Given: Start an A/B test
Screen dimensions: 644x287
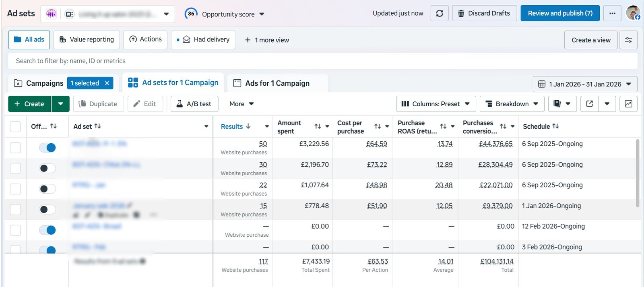Looking at the screenshot, I should click(194, 104).
